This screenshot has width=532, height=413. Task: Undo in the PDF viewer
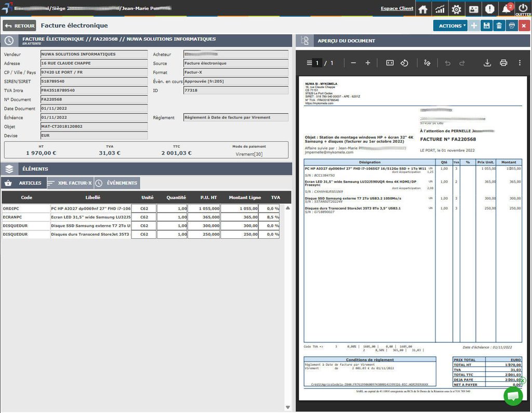(447, 63)
